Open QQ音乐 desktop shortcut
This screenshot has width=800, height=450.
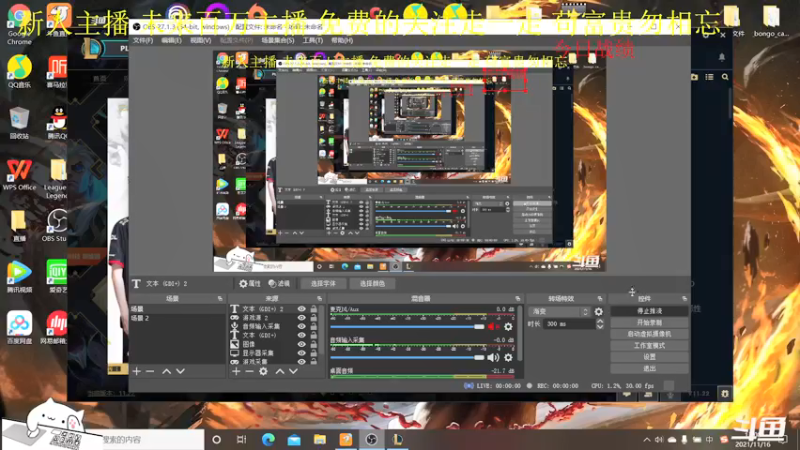pyautogui.click(x=19, y=71)
